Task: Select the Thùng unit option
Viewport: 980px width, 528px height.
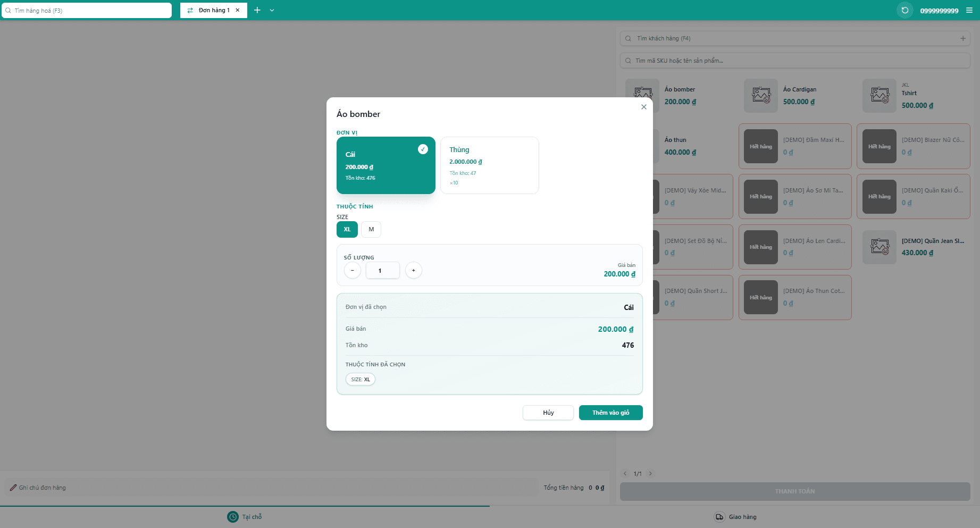Action: click(x=489, y=165)
